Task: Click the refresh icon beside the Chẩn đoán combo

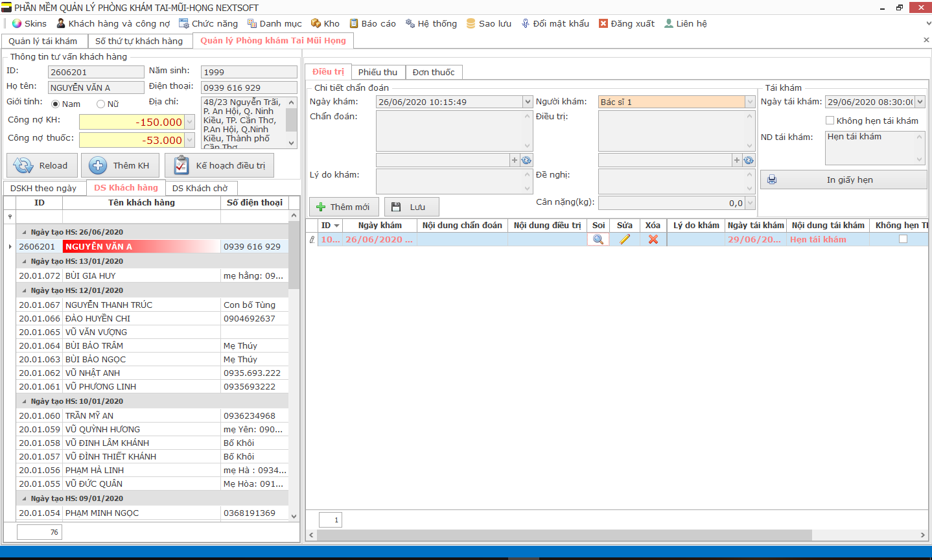Action: [x=526, y=160]
